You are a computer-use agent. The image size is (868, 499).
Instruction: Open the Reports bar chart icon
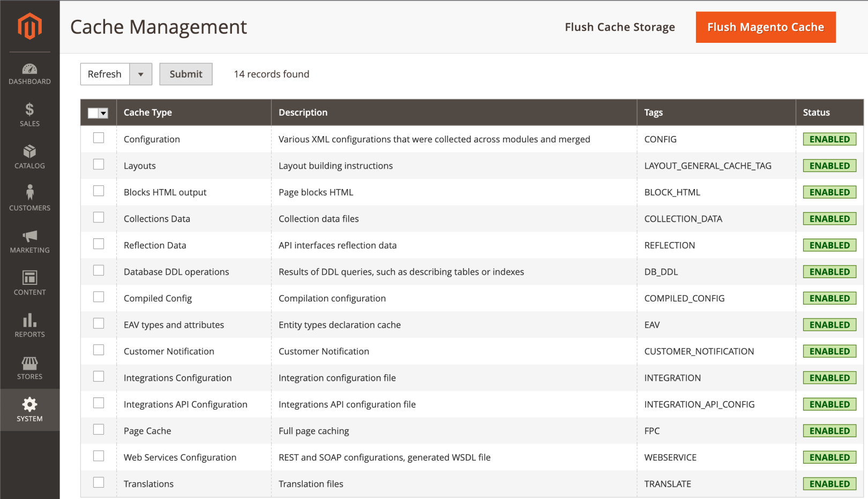click(x=29, y=320)
